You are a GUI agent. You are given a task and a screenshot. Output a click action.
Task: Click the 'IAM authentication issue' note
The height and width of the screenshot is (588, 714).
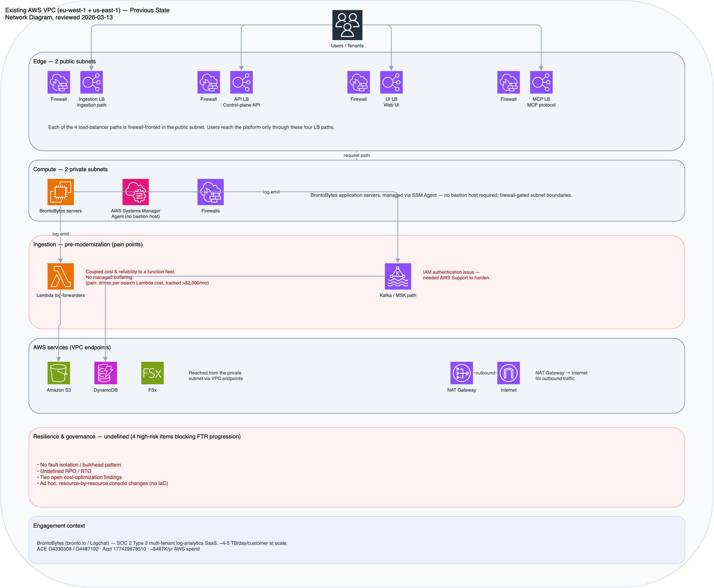(457, 275)
